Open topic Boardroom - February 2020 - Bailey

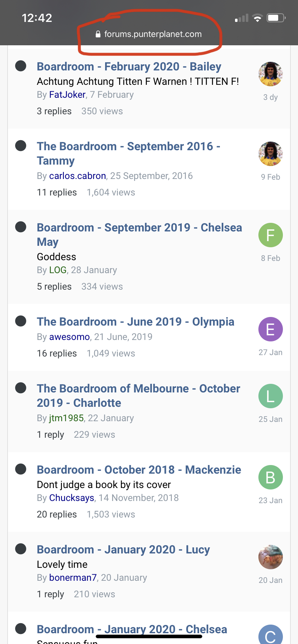(x=129, y=66)
